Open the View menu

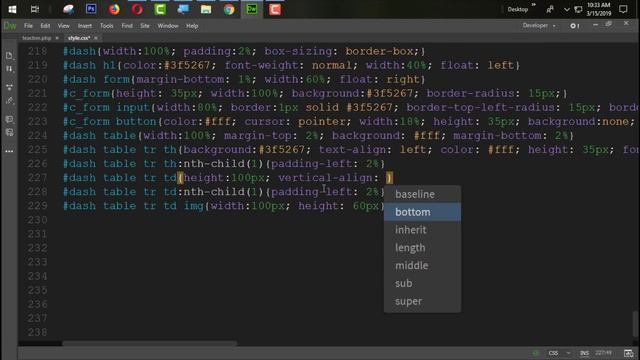(x=63, y=26)
